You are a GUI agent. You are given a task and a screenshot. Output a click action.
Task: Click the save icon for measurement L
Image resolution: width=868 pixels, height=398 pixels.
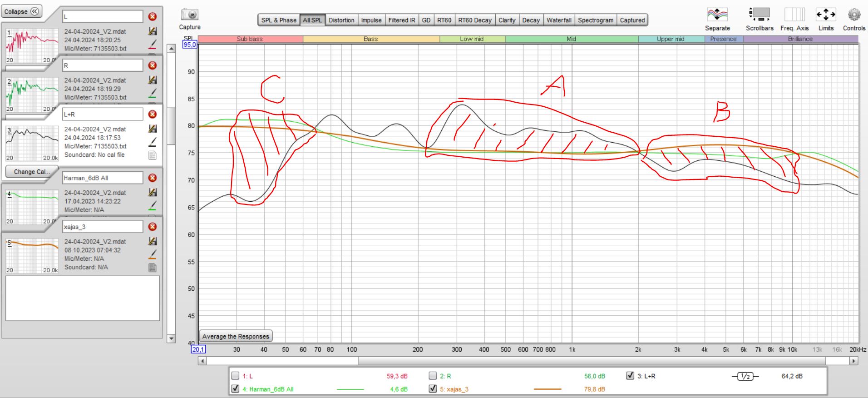click(153, 31)
